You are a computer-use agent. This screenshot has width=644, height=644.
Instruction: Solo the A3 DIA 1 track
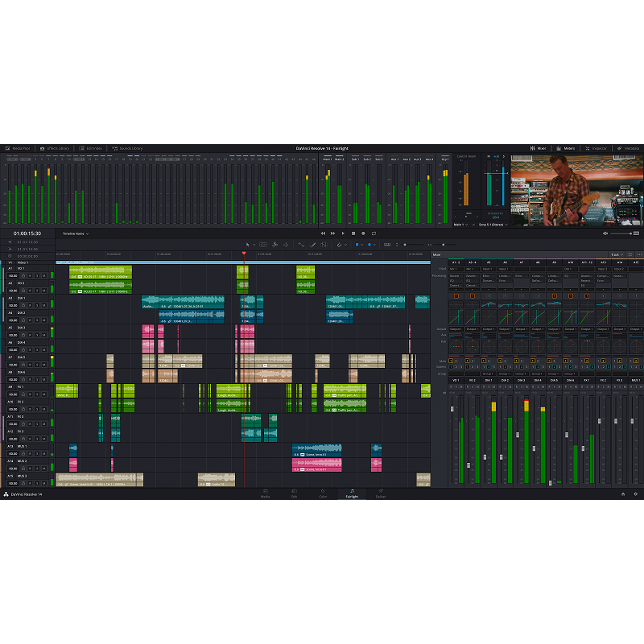36,305
